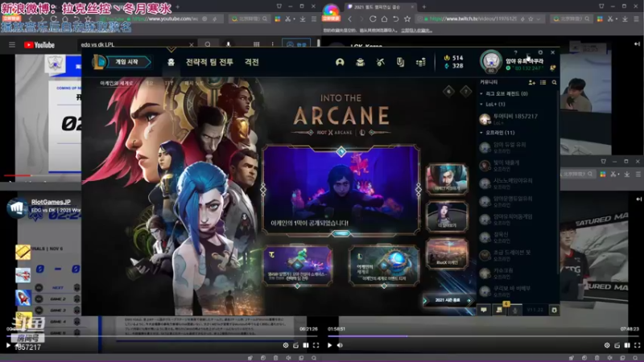Open the crafting hammer icon

click(380, 62)
